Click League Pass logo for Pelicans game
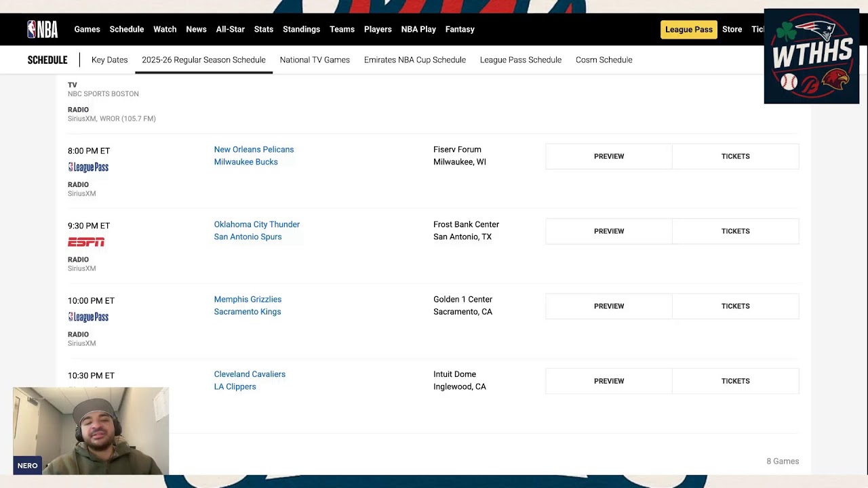This screenshot has width=868, height=488. (88, 167)
